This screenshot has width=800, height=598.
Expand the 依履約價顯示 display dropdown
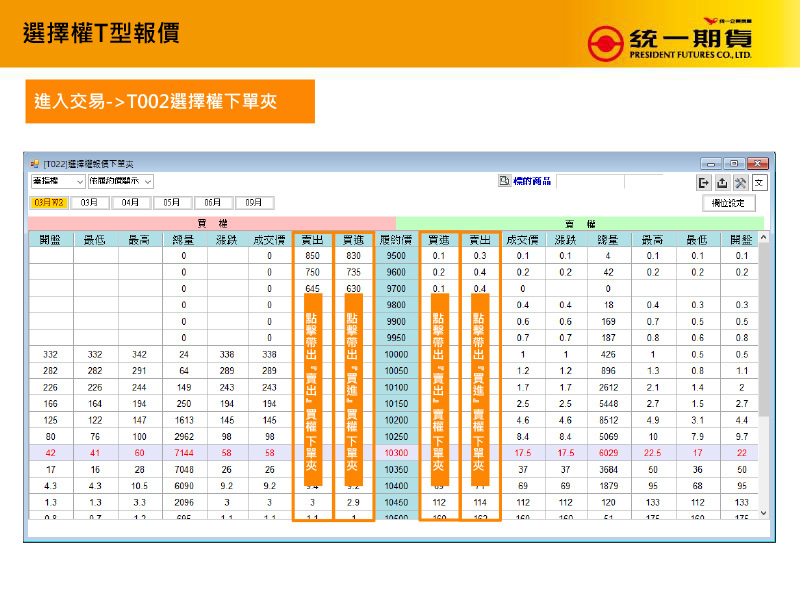click(x=120, y=181)
